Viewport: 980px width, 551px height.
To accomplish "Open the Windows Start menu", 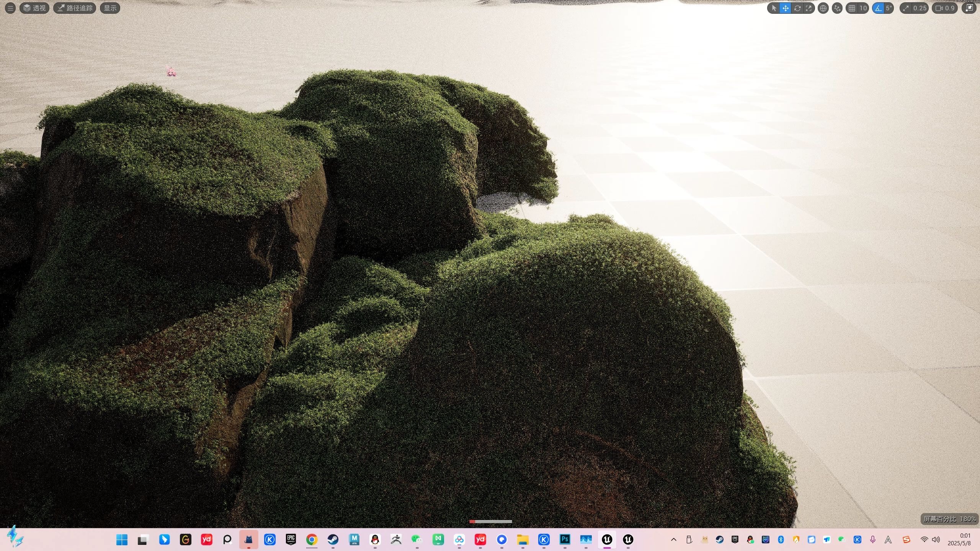I will [x=122, y=540].
